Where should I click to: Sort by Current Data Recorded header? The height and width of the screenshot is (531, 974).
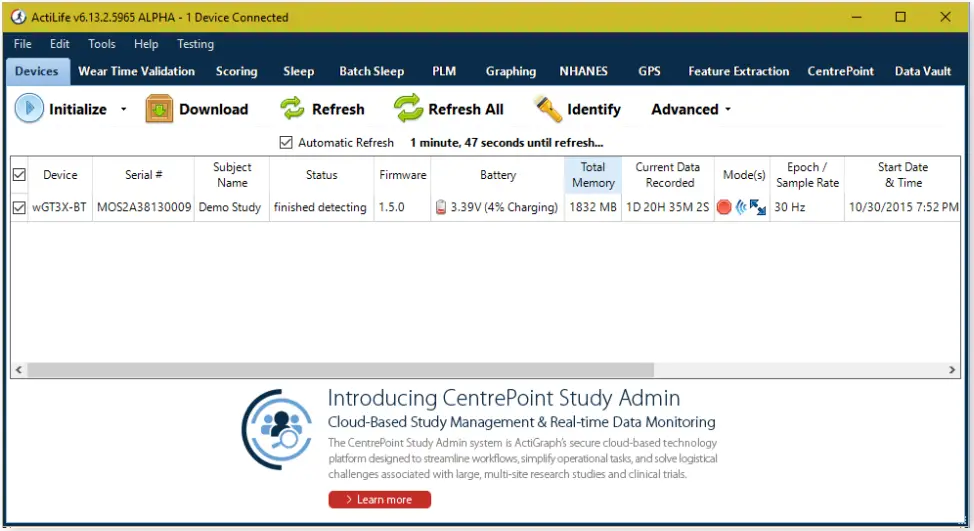click(x=668, y=175)
